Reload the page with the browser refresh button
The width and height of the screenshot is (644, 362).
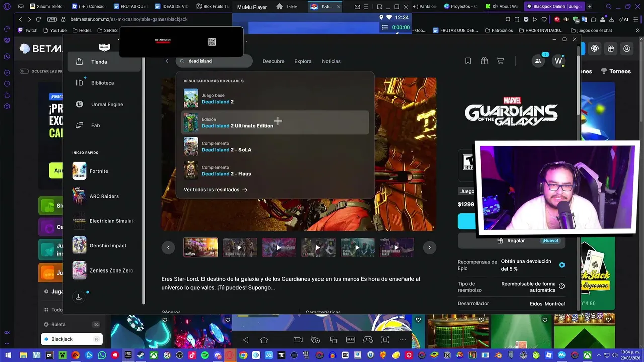coord(38,19)
